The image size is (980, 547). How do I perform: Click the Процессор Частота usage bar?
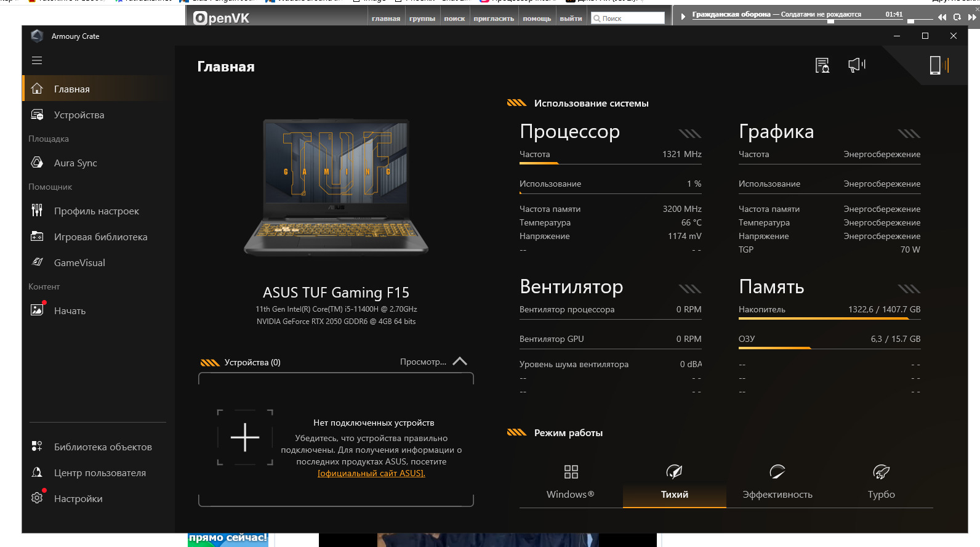(611, 163)
